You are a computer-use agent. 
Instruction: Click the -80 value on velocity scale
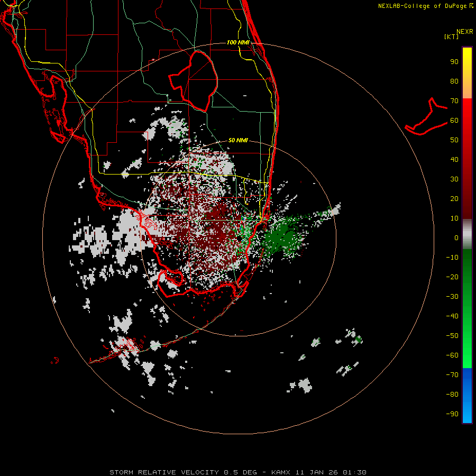(452, 395)
